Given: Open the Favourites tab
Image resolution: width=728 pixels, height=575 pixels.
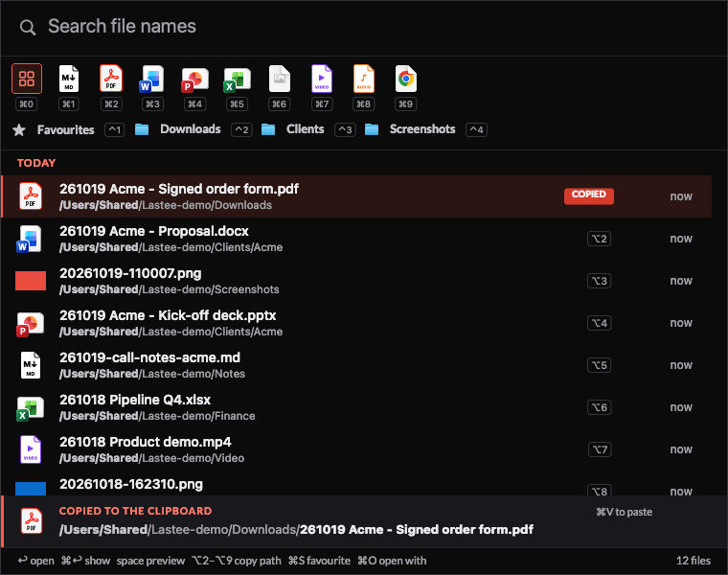Looking at the screenshot, I should 65,129.
